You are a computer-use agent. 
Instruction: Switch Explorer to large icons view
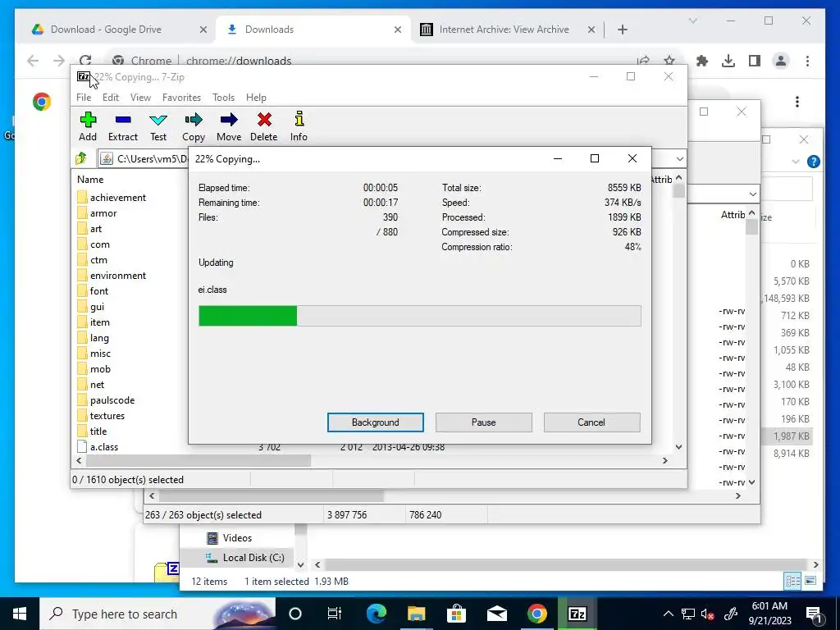pos(810,581)
